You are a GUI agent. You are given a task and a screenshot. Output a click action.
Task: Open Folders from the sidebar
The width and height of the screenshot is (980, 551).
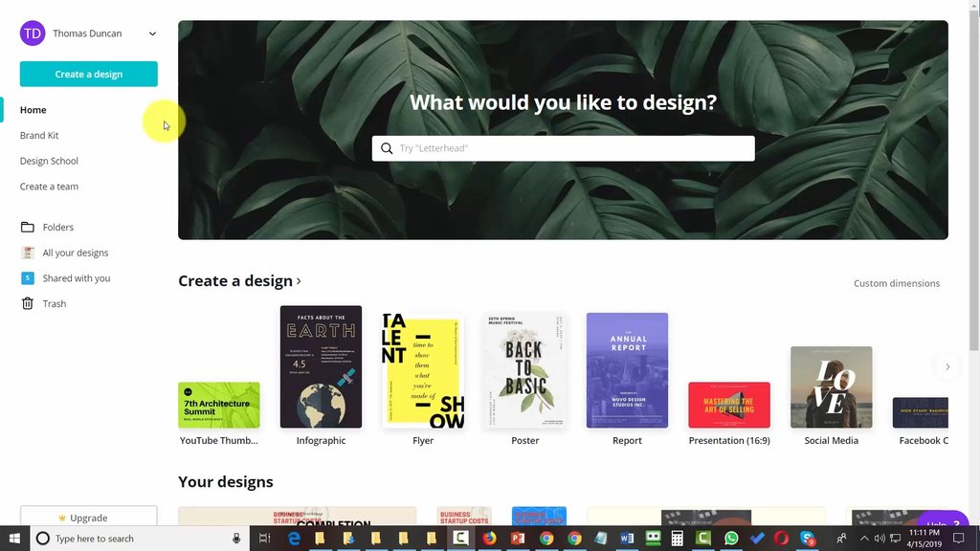48,228
